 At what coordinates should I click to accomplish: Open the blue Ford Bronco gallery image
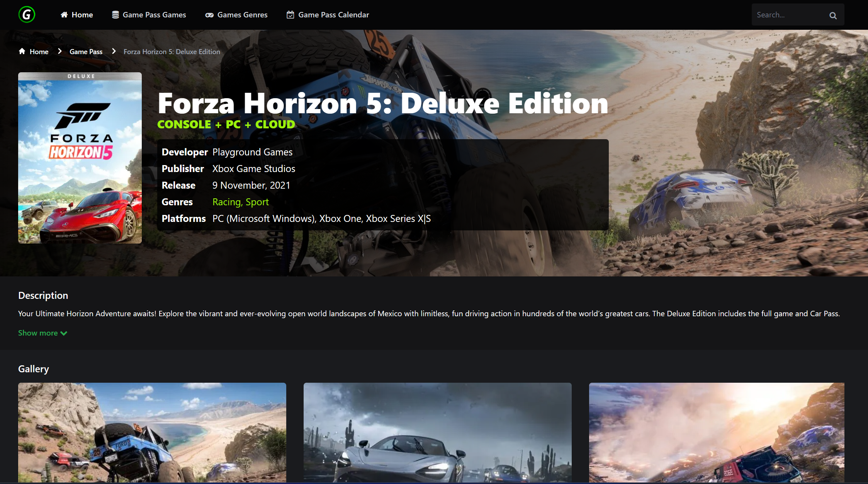click(x=152, y=433)
